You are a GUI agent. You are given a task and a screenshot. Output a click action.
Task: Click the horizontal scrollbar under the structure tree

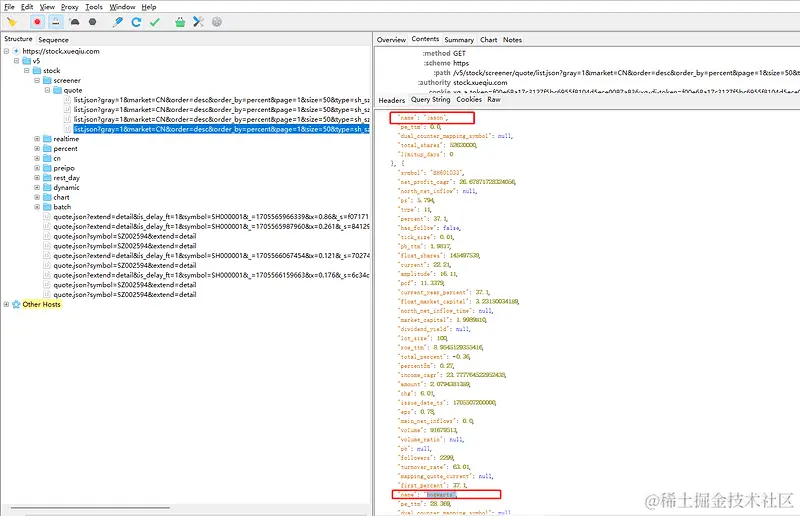90,508
